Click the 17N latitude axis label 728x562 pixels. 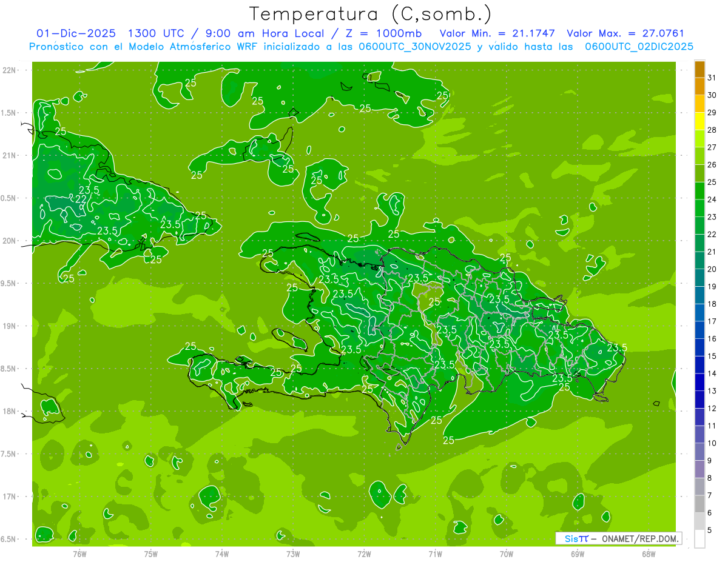coord(8,497)
